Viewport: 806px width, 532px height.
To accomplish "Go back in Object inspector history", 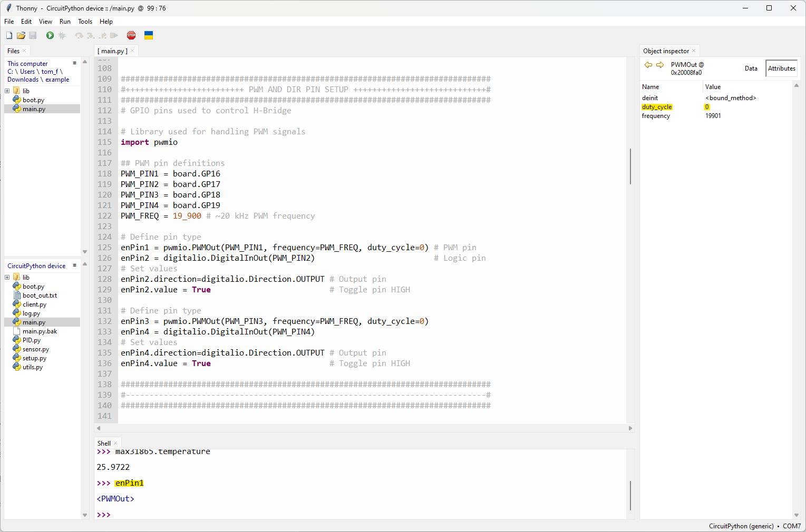I will (x=648, y=65).
